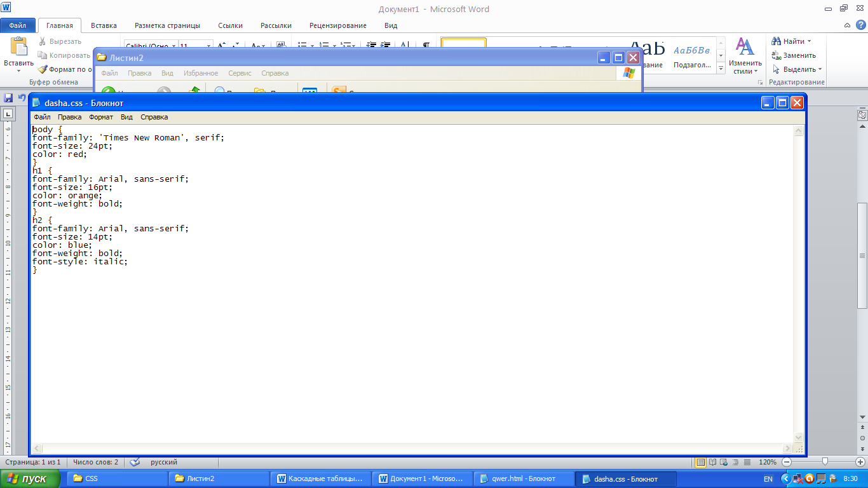Click the zoom out minus button
Screen dimensions: 868x488
tap(787, 462)
